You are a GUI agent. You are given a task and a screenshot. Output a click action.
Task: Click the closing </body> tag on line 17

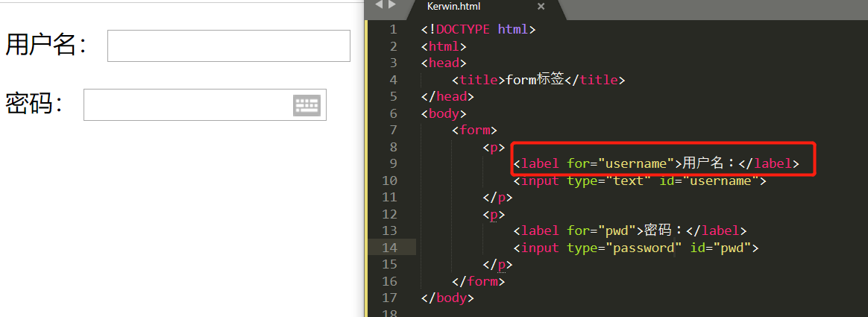(x=448, y=298)
